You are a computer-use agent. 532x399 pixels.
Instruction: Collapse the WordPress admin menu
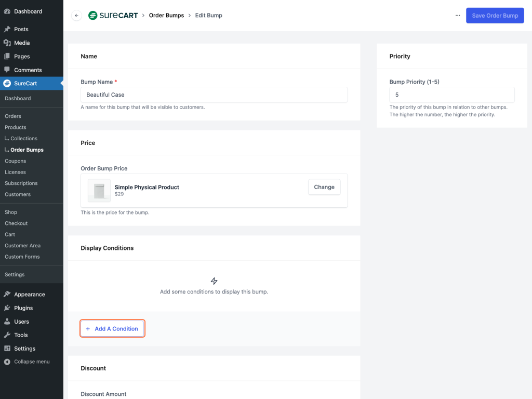27,362
